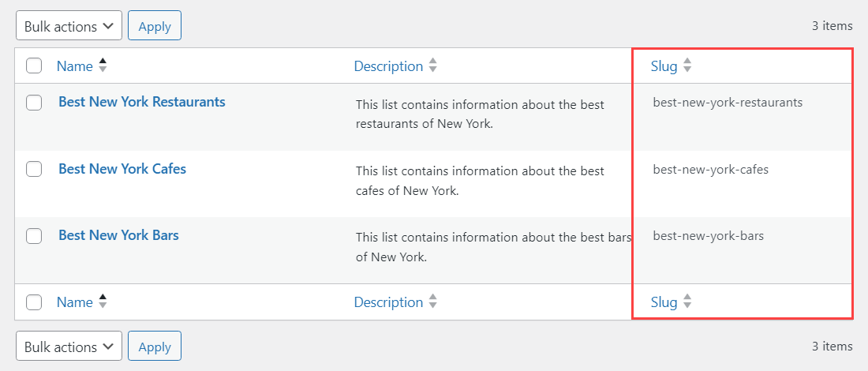This screenshot has height=371, width=868.
Task: Click the top Description column header
Action: point(388,66)
